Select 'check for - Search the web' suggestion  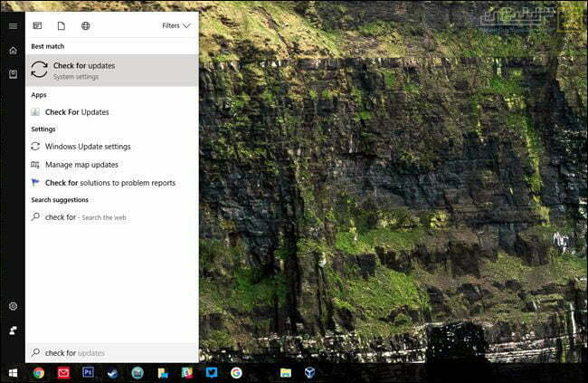click(x=112, y=217)
